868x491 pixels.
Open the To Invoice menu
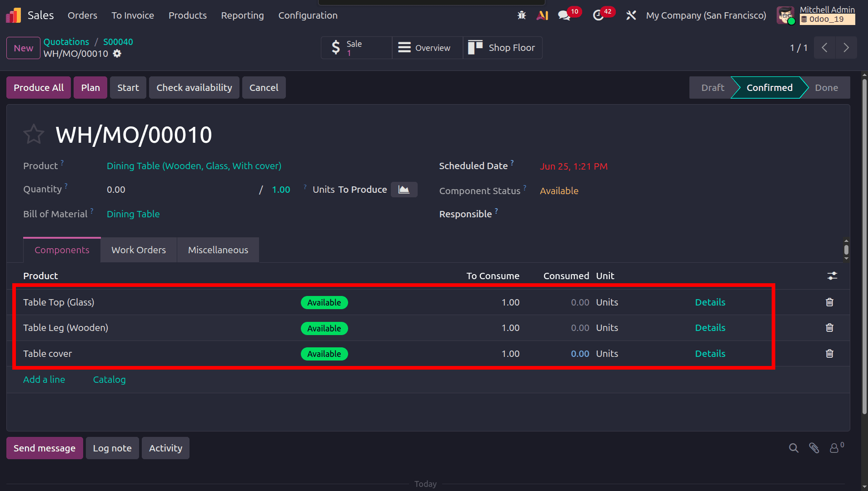tap(133, 15)
